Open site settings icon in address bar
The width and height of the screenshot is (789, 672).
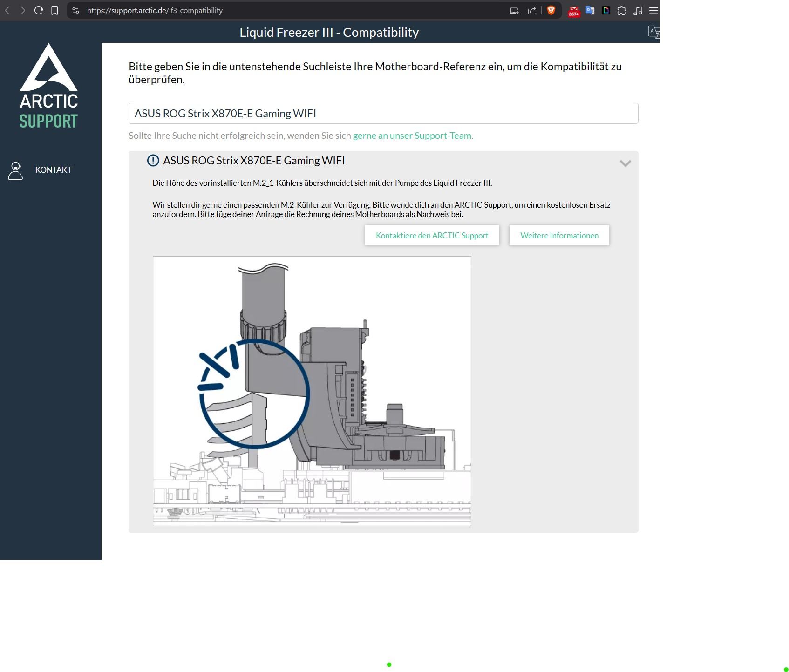75,10
